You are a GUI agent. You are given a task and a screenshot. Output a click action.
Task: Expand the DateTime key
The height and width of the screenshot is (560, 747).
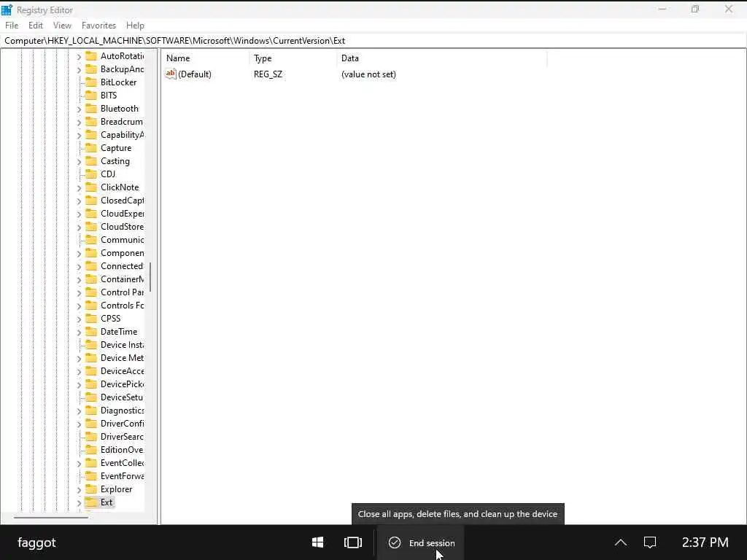tap(79, 332)
